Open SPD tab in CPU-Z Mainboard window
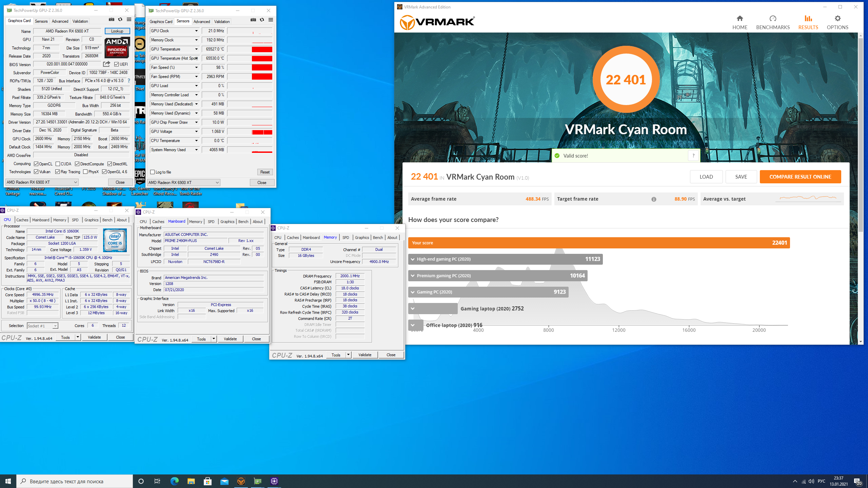The width and height of the screenshot is (868, 488). [211, 222]
